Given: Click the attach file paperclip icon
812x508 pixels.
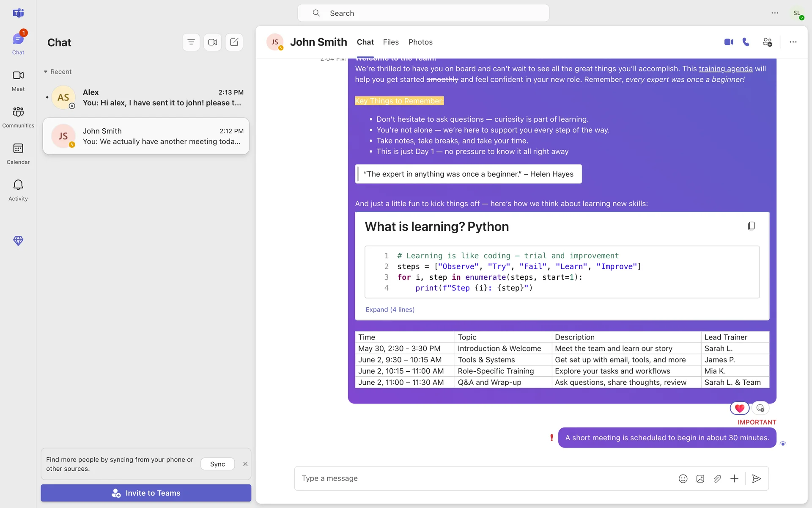Looking at the screenshot, I should [x=717, y=479].
